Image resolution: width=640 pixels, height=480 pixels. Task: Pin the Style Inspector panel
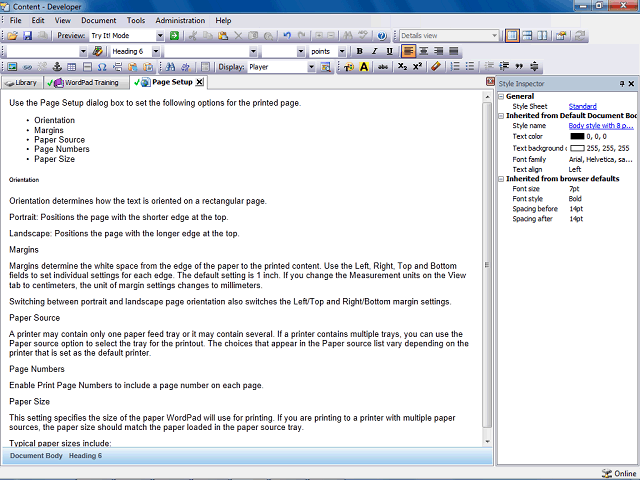pos(622,84)
